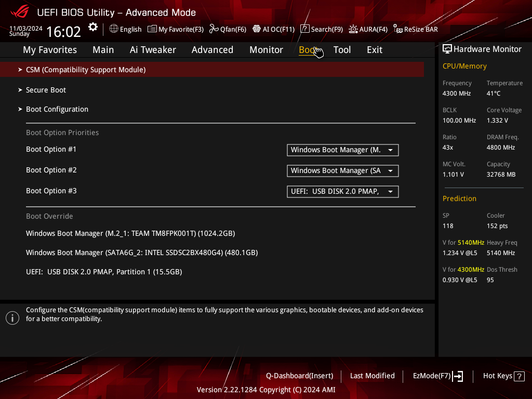The image size is (532, 399).
Task: Launch AI OC(F11) brain icon
Action: (x=257, y=29)
